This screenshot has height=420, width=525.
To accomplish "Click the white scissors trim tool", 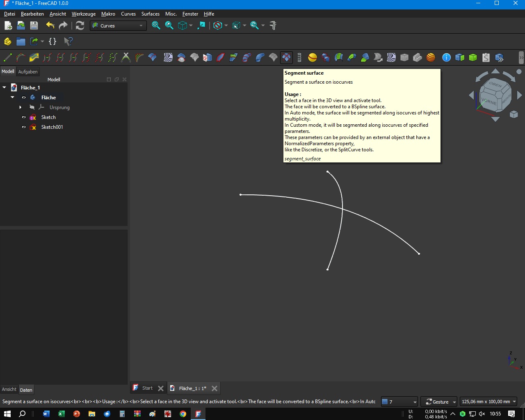I will 126,57.
